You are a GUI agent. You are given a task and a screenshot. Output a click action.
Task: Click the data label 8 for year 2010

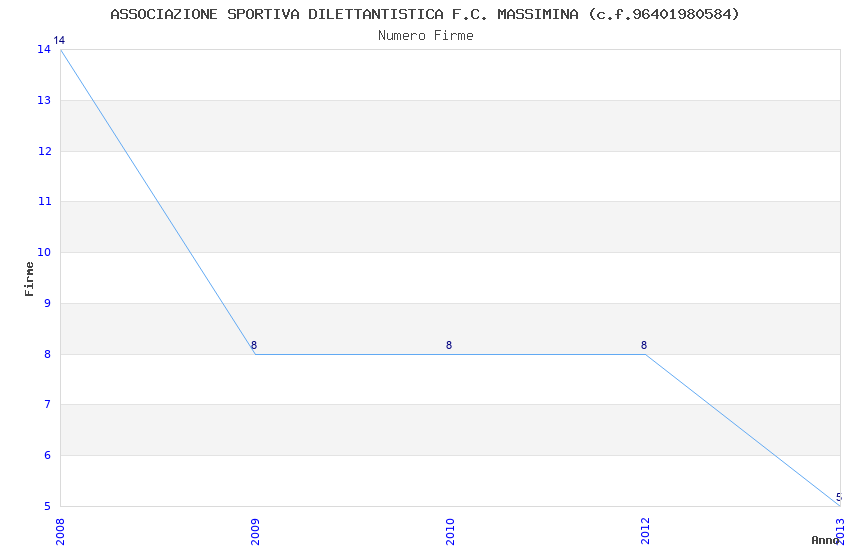coord(449,346)
